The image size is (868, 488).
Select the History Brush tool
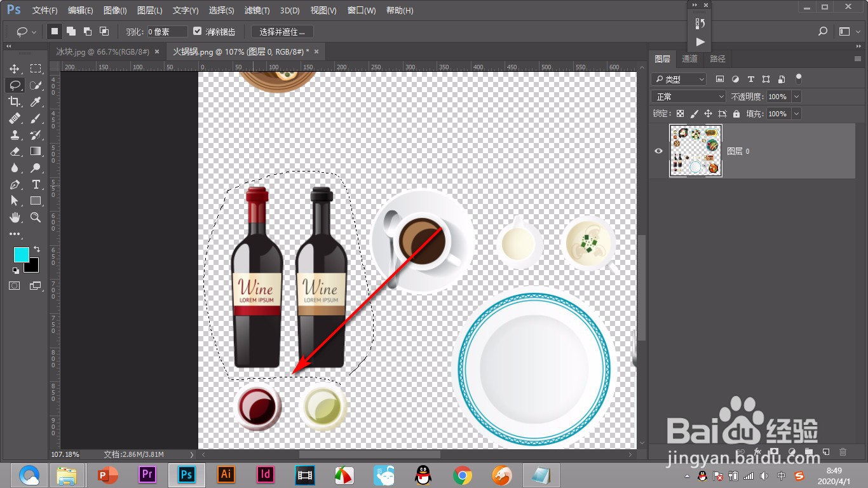coord(36,135)
